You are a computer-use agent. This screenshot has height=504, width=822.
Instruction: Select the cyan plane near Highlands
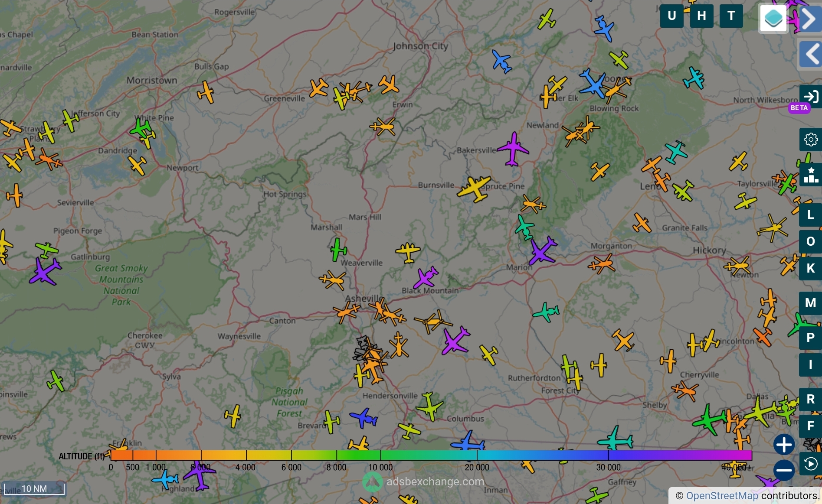(x=165, y=479)
